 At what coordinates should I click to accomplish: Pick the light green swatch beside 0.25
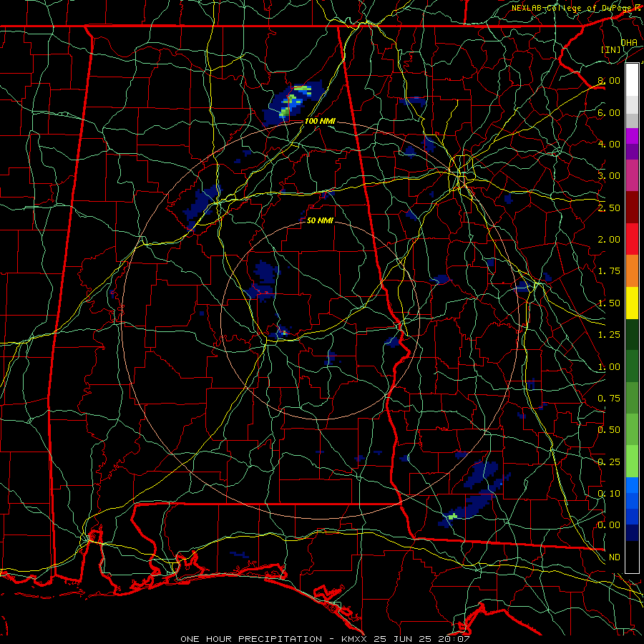coord(632,462)
